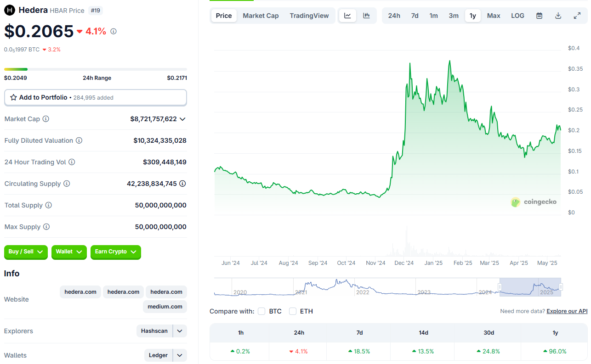Expand the chart to fullscreen

click(x=577, y=16)
